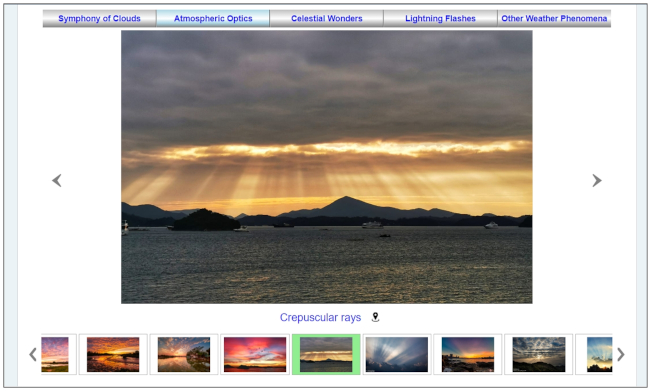This screenshot has height=391, width=650.
Task: Switch to the Atmospheric Optics tab
Action: pos(213,19)
